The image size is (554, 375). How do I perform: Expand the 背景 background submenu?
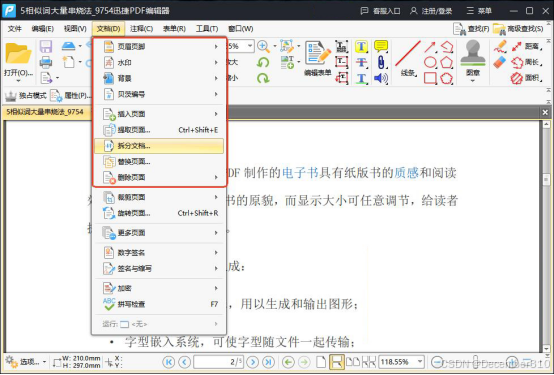coord(159,78)
